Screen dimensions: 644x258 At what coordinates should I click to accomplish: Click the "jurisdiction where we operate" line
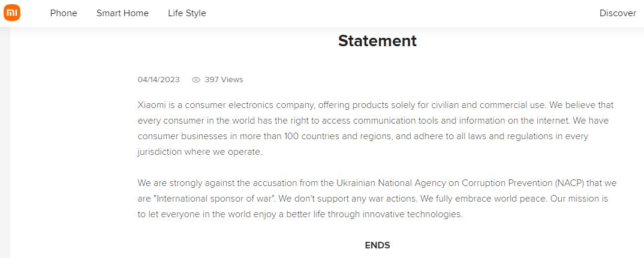point(200,152)
